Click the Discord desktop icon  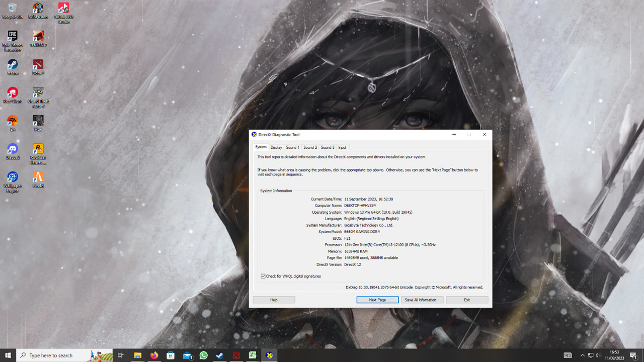(13, 151)
